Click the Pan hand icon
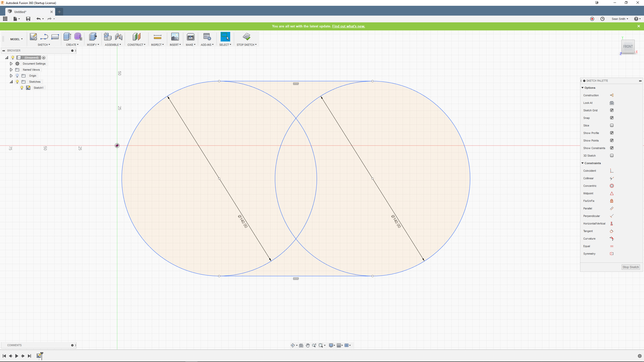The width and height of the screenshot is (644, 362). (x=308, y=345)
